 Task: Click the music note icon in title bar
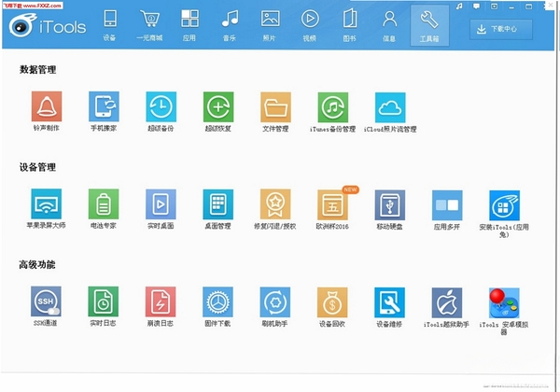tap(459, 7)
